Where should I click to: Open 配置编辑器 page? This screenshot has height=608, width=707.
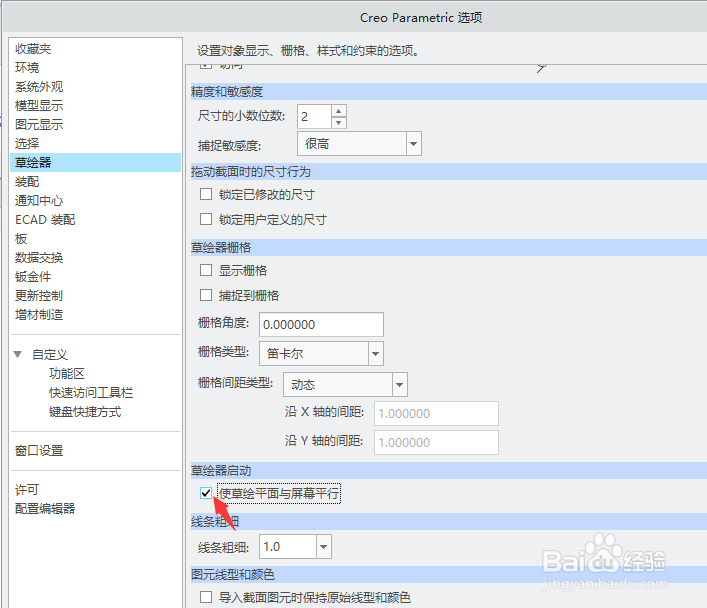45,508
